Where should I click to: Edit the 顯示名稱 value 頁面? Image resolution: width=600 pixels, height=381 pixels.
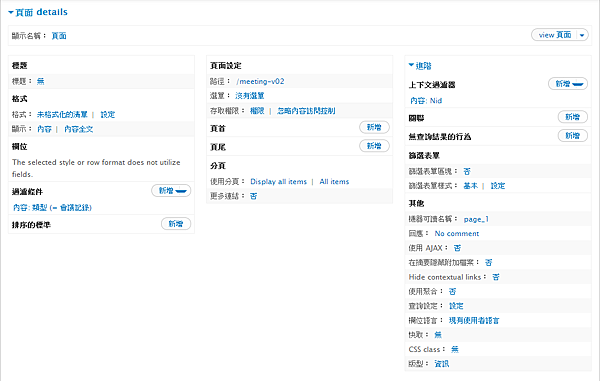[59, 36]
